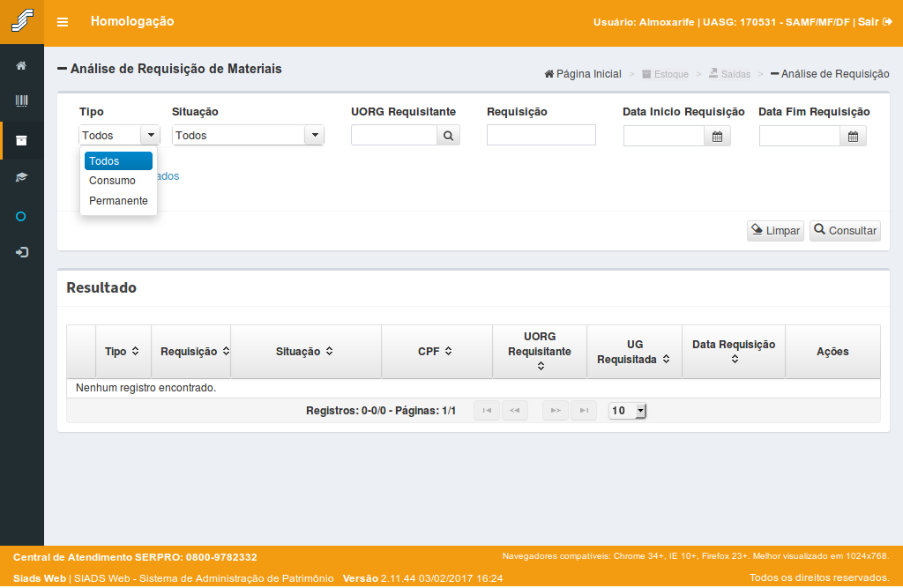
Task: Sort by UORG Requisitante column arrows
Action: (541, 366)
